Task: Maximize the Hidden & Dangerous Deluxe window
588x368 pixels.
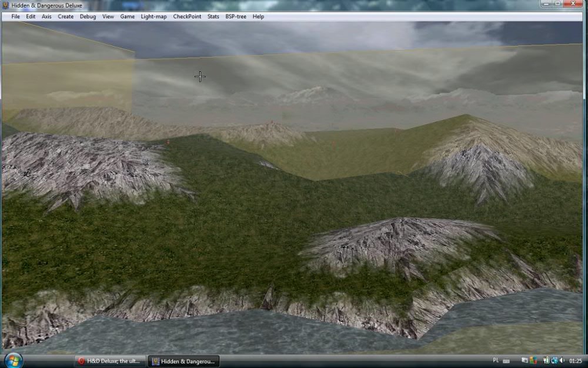Action: tap(557, 4)
